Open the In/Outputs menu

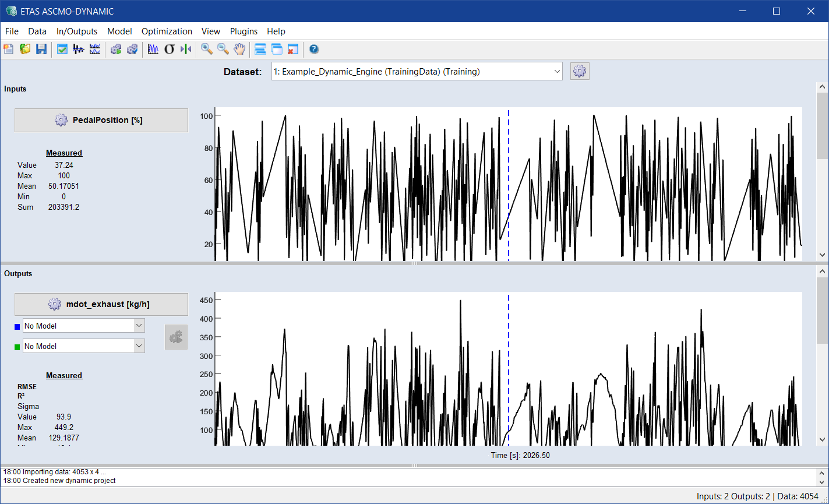coord(77,31)
